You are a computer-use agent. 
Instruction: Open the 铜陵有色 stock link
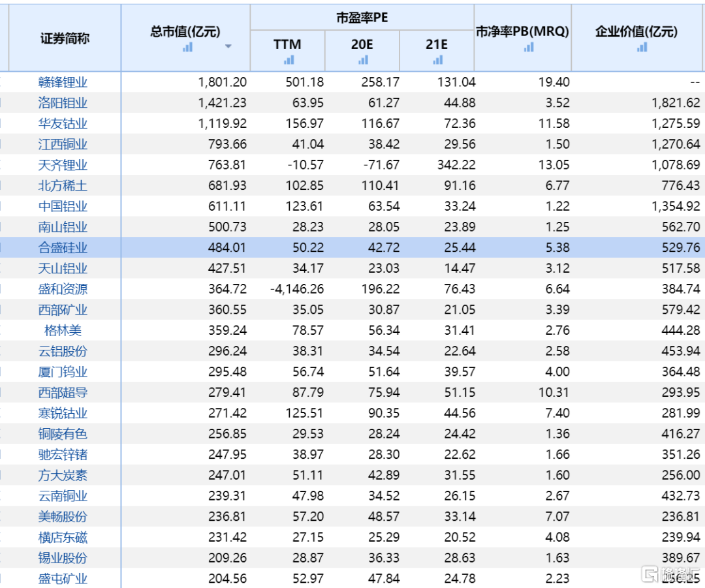coord(63,434)
